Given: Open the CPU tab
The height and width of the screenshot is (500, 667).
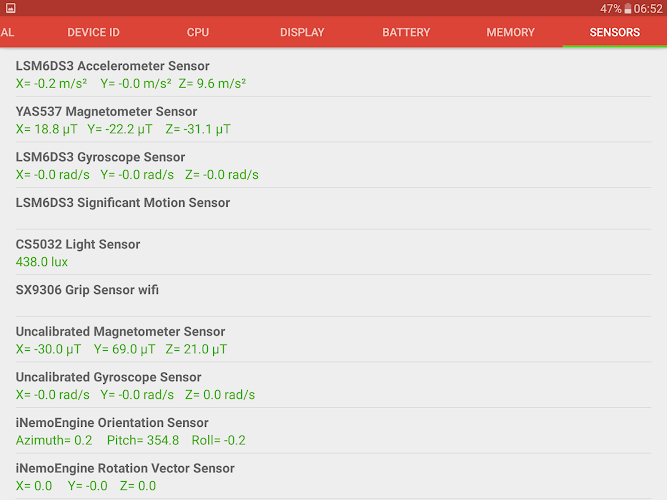Looking at the screenshot, I should pos(198,32).
